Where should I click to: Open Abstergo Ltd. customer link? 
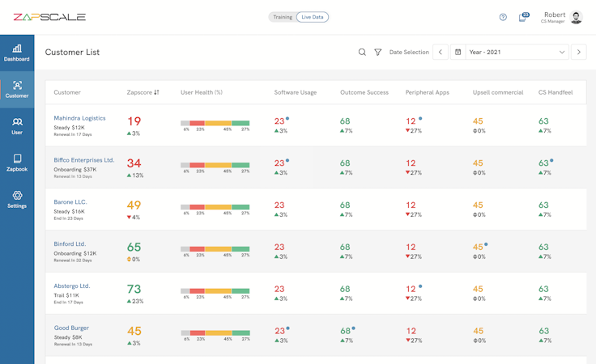point(72,286)
